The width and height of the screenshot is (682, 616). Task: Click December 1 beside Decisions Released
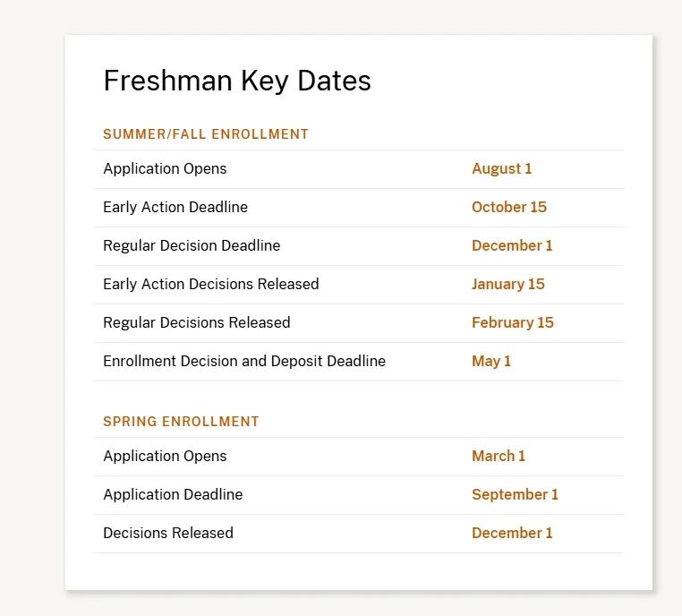point(512,534)
